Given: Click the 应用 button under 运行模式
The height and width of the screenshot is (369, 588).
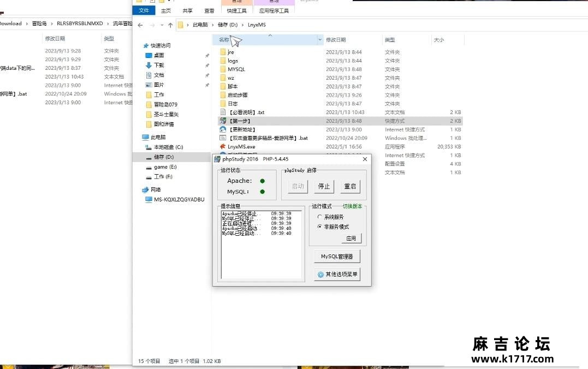Looking at the screenshot, I should [x=351, y=238].
